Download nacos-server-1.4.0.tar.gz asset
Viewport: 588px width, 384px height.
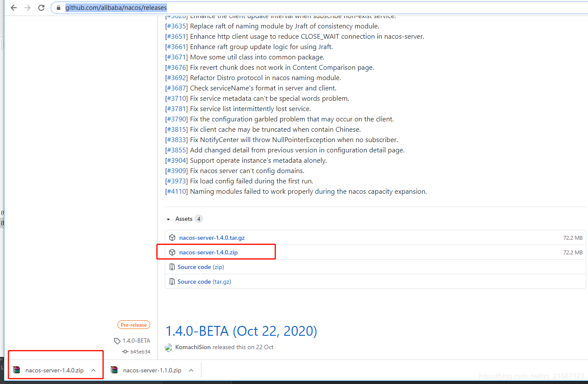[212, 238]
